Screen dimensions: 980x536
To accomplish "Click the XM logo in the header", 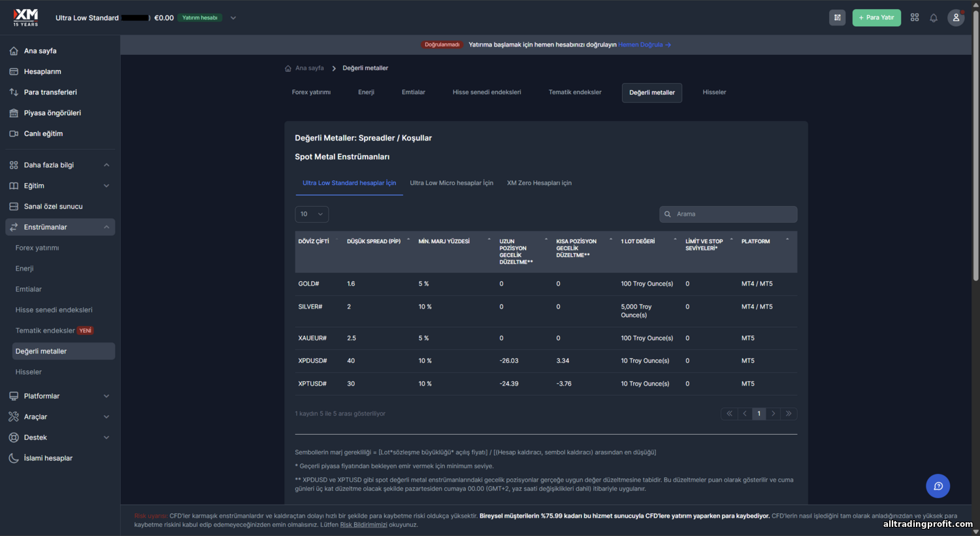I will (26, 17).
